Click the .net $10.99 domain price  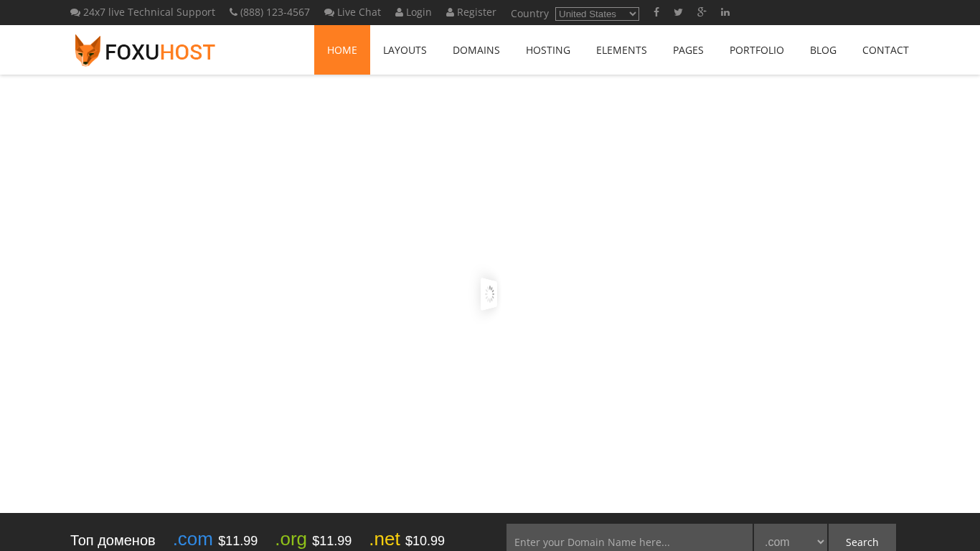[x=407, y=540]
